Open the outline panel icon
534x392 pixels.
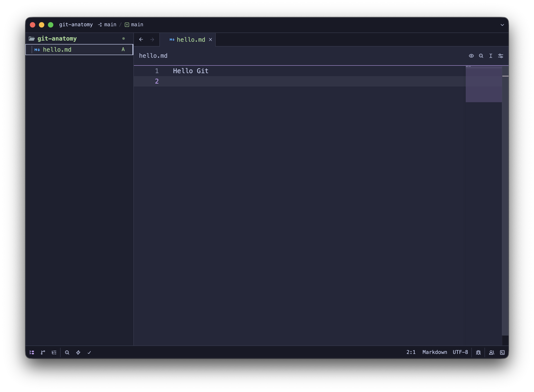click(x=54, y=352)
